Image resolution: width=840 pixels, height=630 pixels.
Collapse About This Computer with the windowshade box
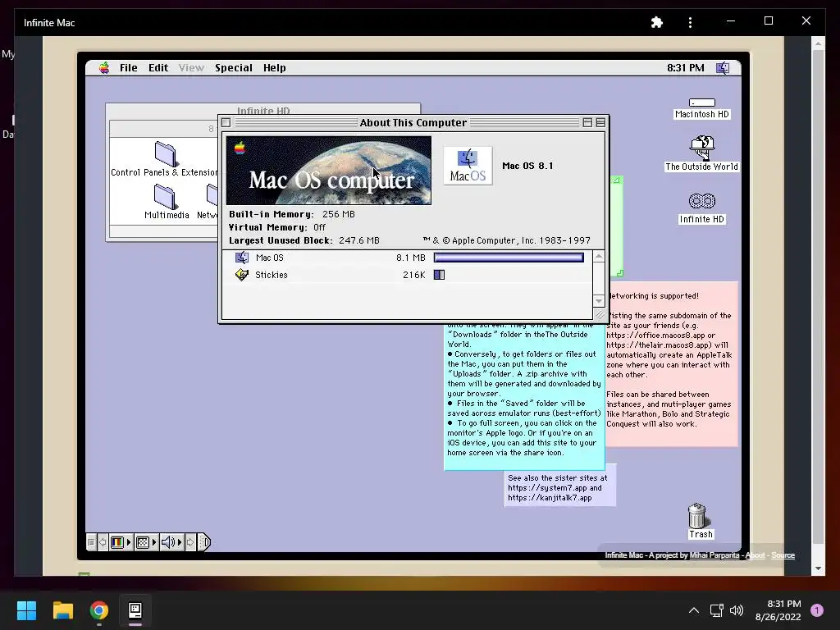600,123
